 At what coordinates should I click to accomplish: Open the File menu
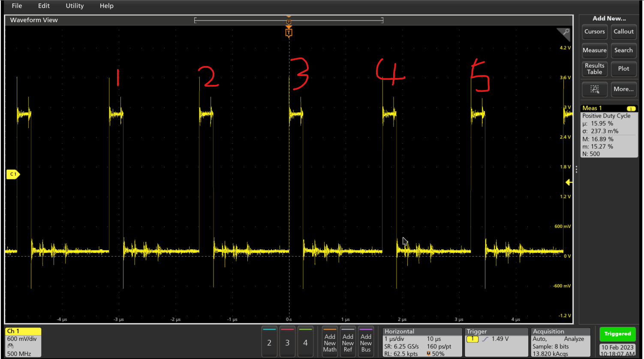17,6
